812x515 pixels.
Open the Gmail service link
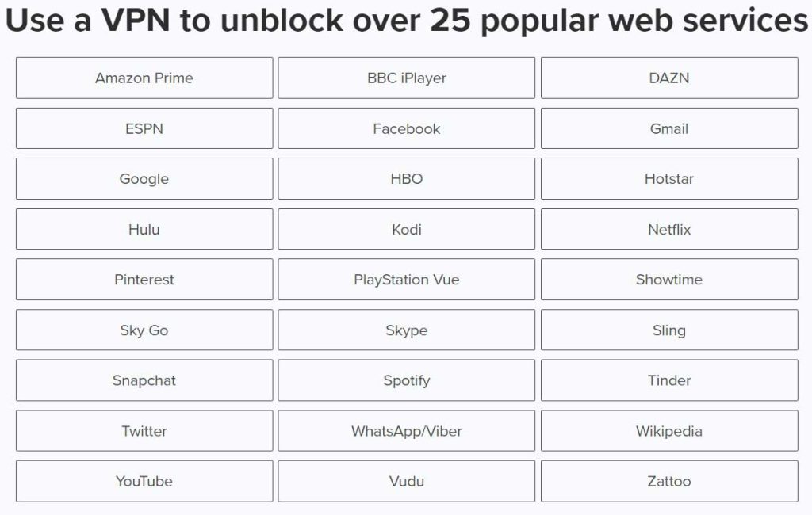point(669,128)
